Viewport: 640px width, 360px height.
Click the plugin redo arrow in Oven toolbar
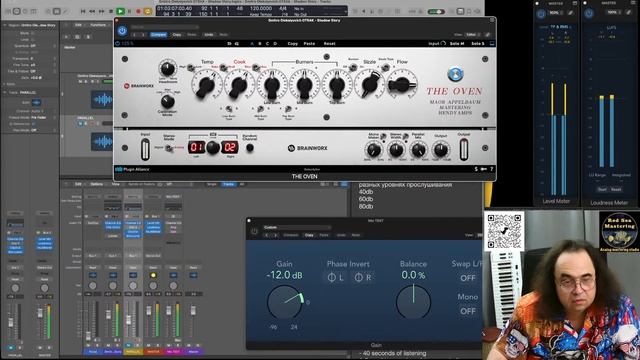click(x=237, y=43)
